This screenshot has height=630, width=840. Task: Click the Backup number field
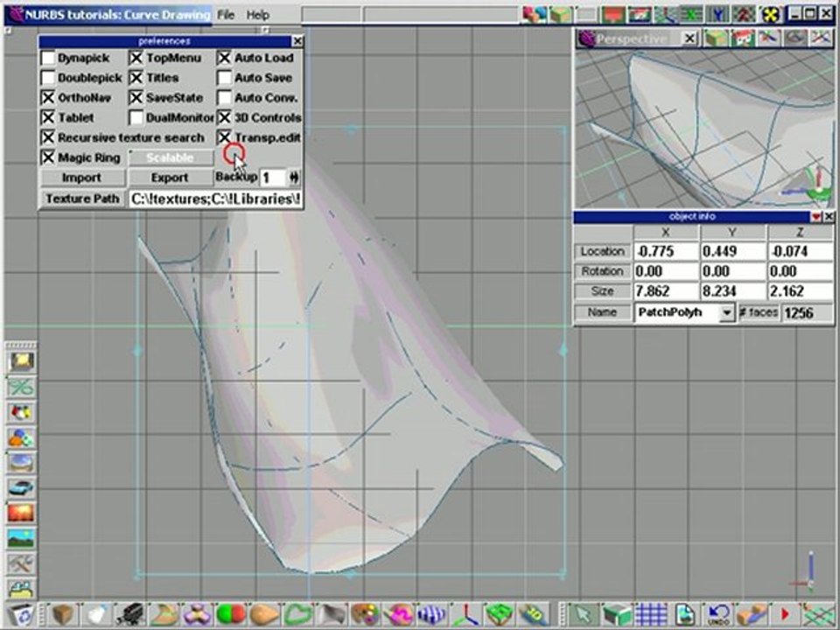273,178
